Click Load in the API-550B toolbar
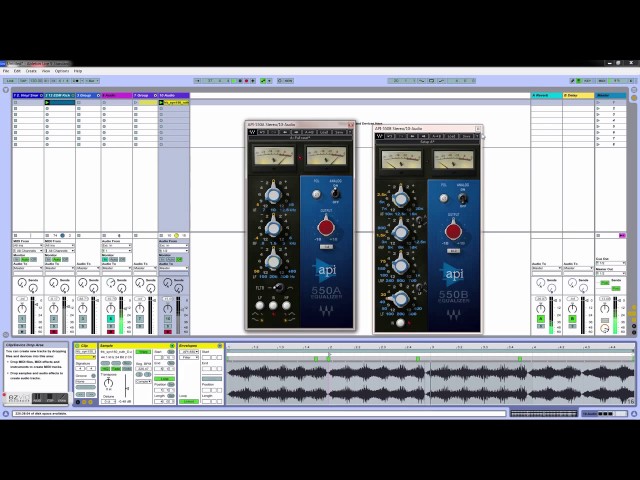 [451, 136]
